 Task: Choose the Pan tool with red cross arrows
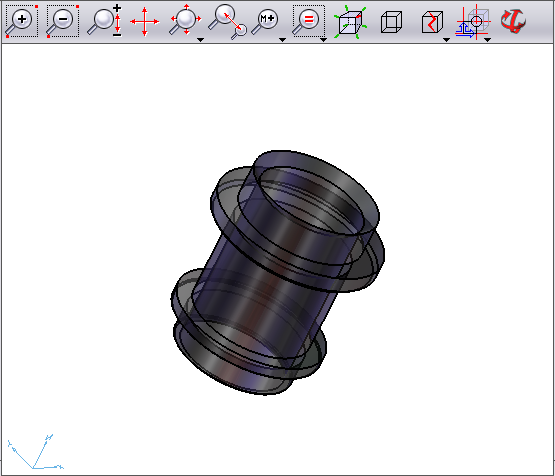tap(144, 22)
